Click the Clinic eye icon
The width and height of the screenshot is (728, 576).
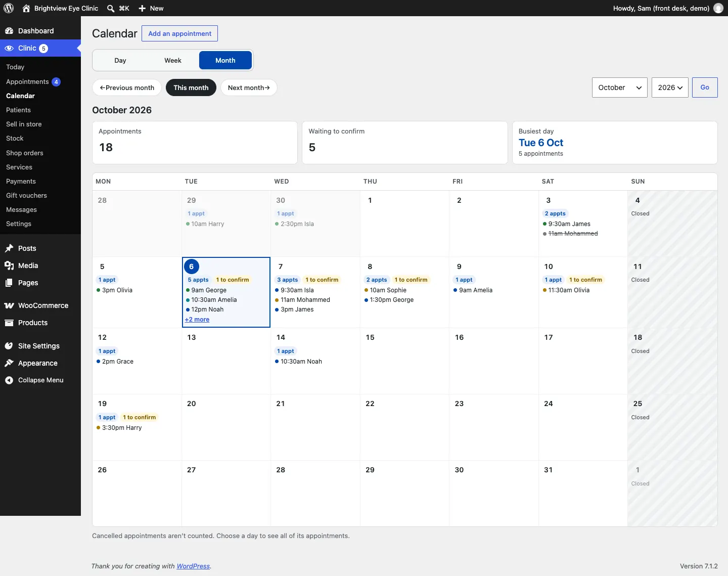pyautogui.click(x=9, y=48)
